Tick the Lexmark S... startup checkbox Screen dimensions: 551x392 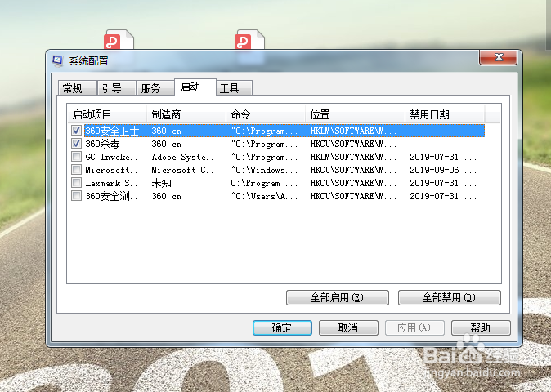(x=76, y=183)
